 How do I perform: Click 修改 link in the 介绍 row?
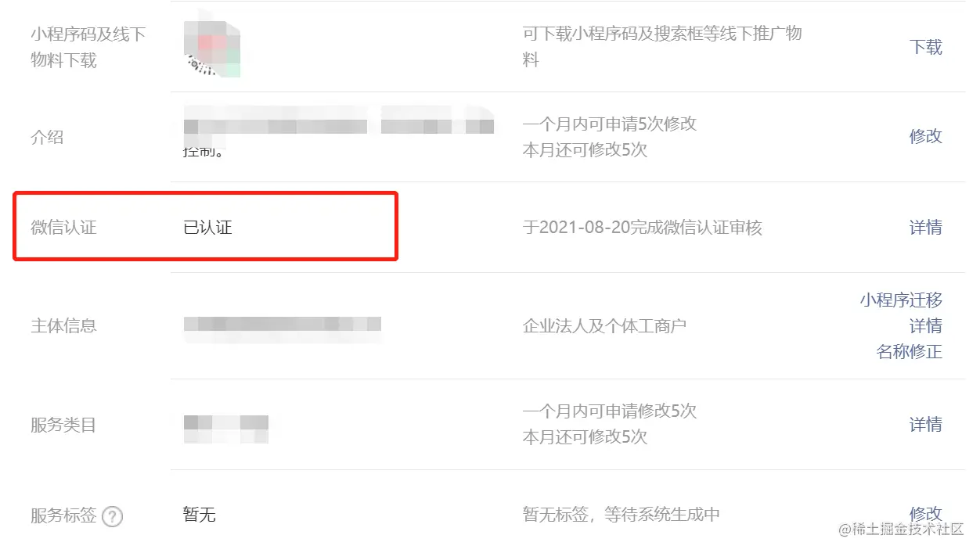(925, 136)
